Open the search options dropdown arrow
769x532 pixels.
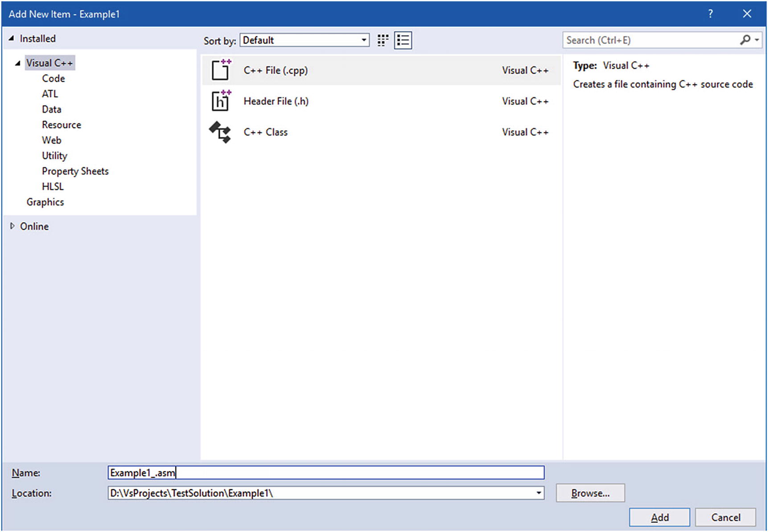pyautogui.click(x=757, y=40)
